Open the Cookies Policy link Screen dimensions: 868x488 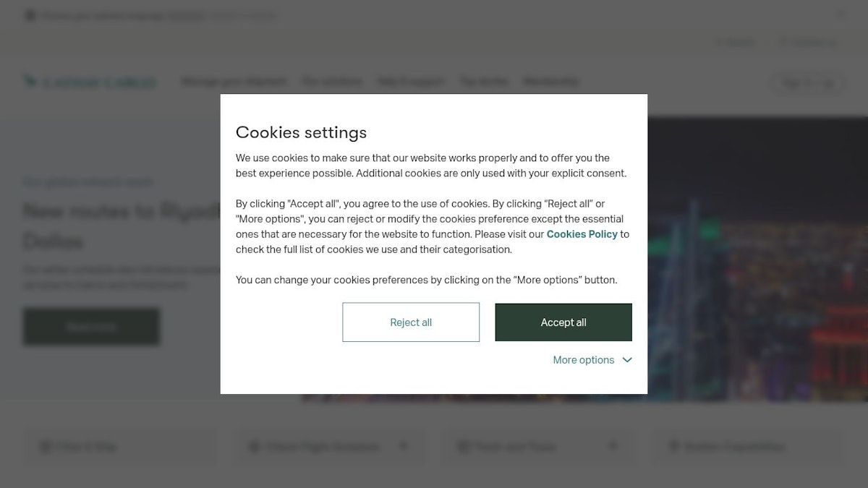tap(582, 234)
